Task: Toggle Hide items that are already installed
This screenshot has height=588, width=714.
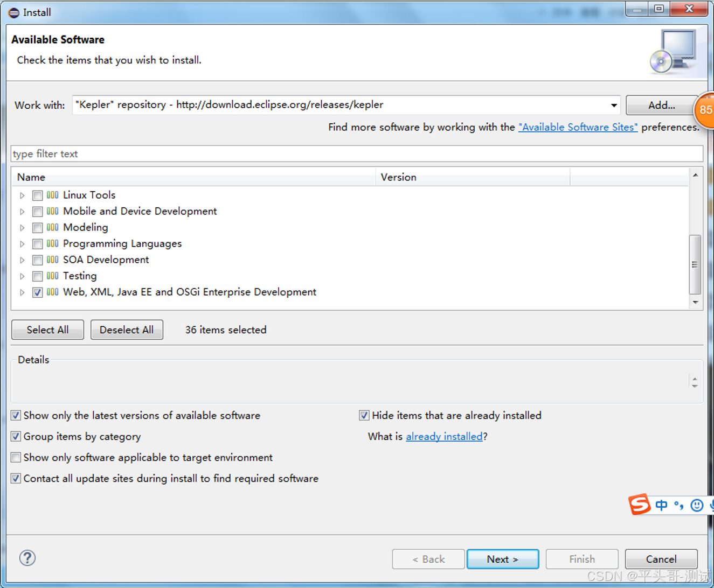Action: (x=364, y=415)
